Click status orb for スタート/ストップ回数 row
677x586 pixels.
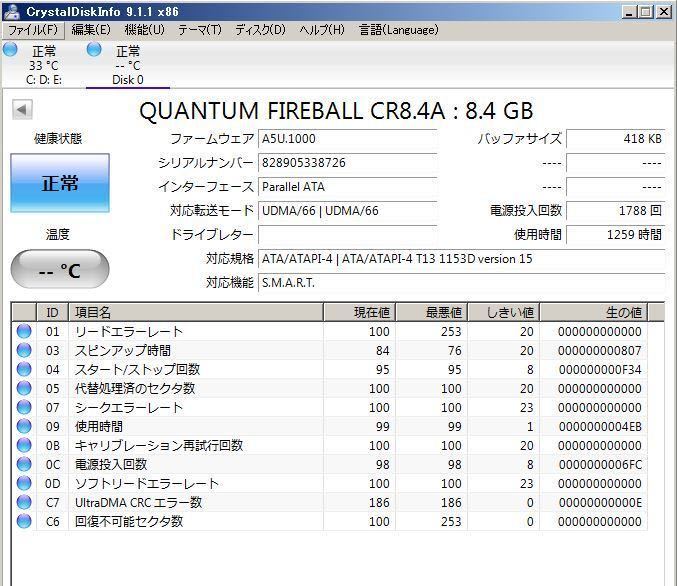click(x=24, y=369)
